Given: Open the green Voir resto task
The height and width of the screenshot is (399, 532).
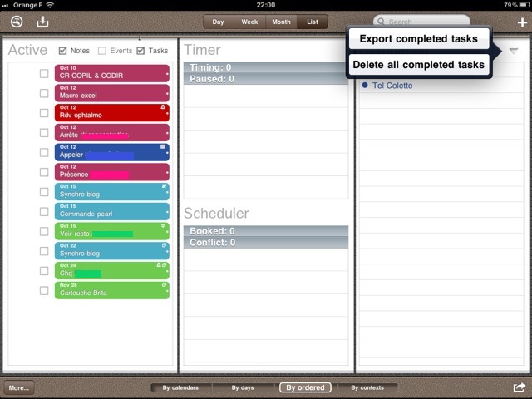Looking at the screenshot, I should 111,230.
